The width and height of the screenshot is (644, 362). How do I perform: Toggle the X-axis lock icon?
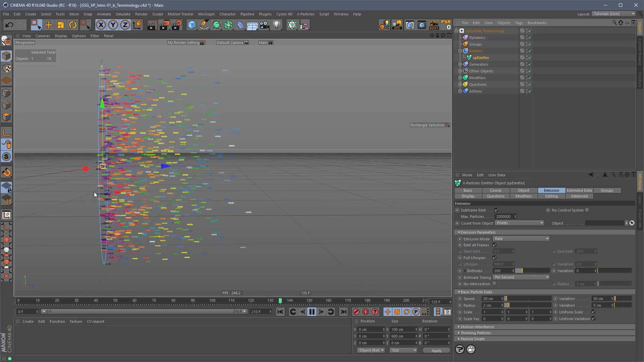click(x=101, y=25)
